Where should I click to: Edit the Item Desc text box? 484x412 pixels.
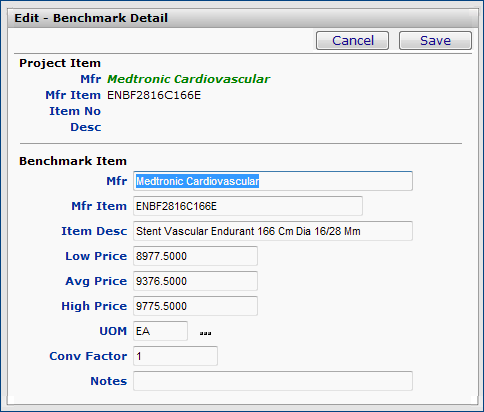(x=273, y=231)
